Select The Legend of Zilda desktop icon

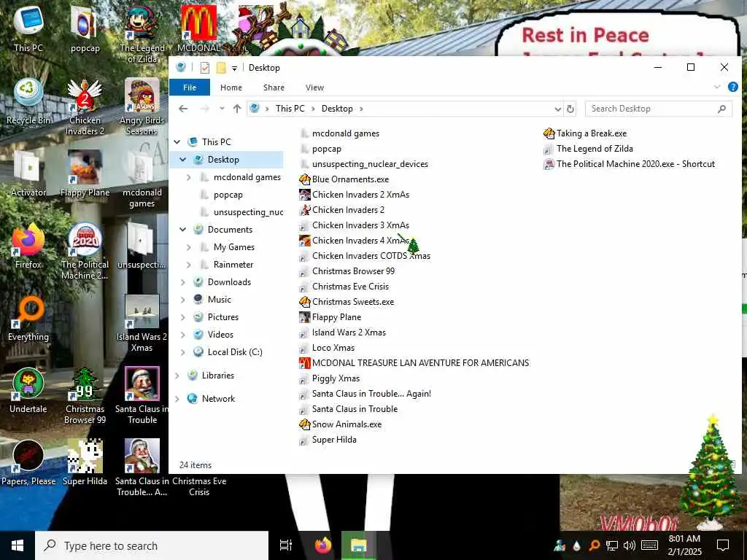click(x=142, y=35)
